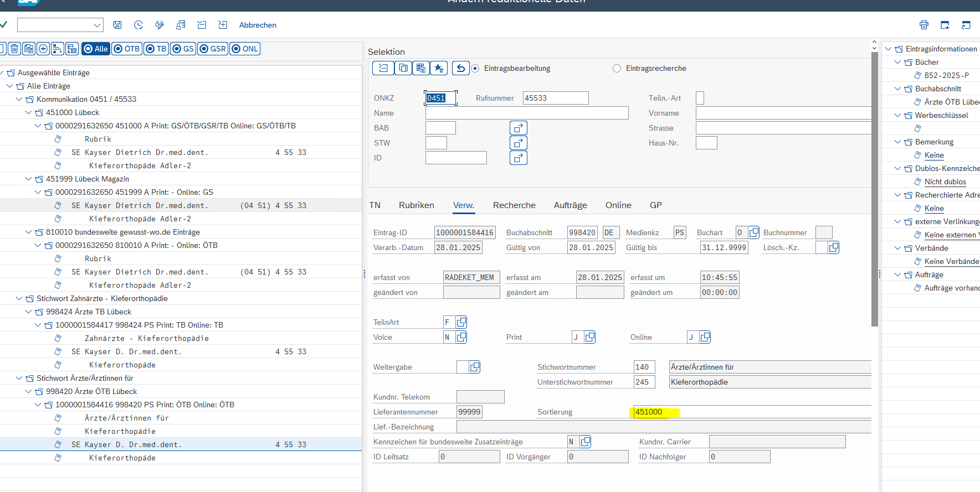
Task: Open the Keine link under Recherchierte Adresse
Action: 934,208
